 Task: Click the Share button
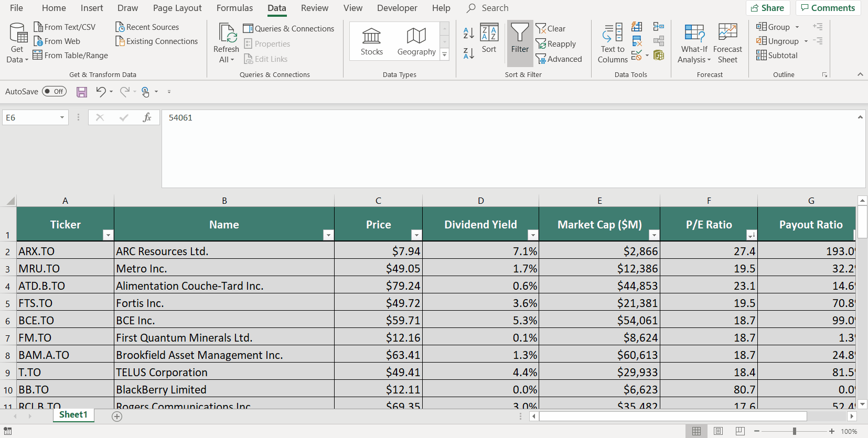point(767,8)
